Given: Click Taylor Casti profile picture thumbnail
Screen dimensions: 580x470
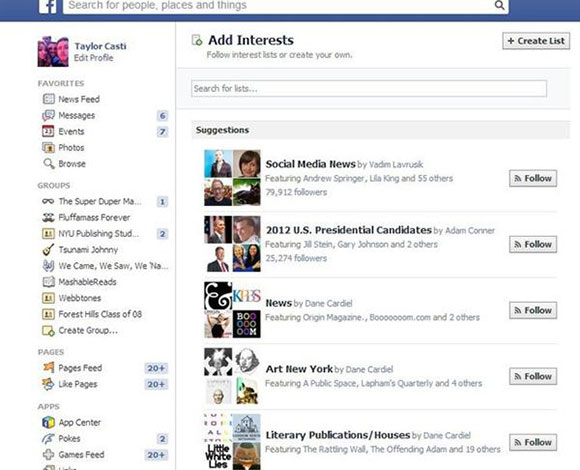Looking at the screenshot, I should (53, 51).
